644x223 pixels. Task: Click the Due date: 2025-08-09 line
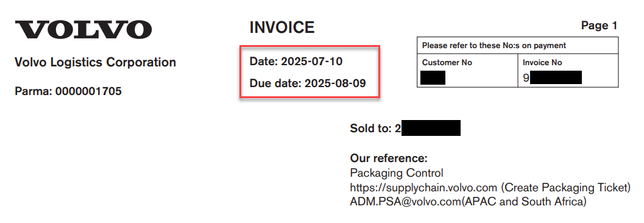click(308, 83)
